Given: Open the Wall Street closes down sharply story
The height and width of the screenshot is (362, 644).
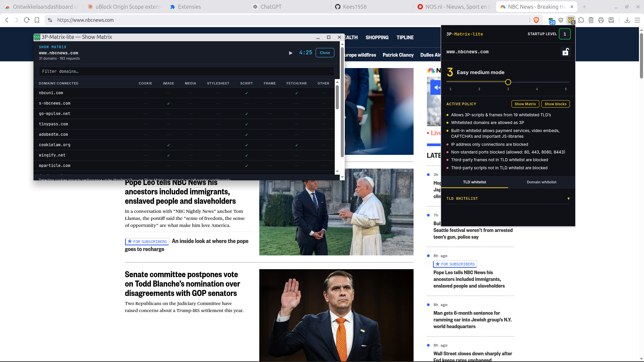Looking at the screenshot, I should point(473,357).
